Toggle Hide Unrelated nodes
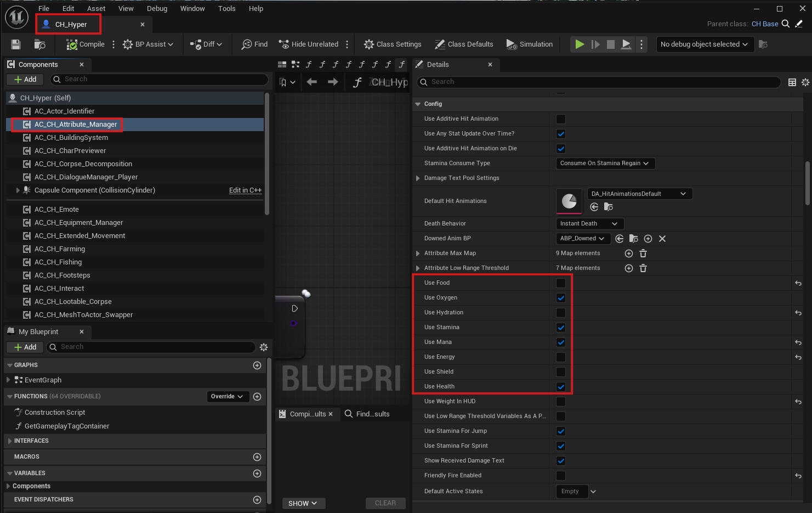This screenshot has width=812, height=513. [309, 44]
